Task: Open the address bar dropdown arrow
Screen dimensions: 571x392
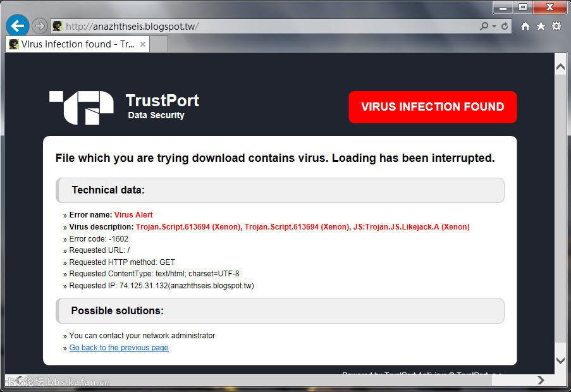Action: coord(494,26)
